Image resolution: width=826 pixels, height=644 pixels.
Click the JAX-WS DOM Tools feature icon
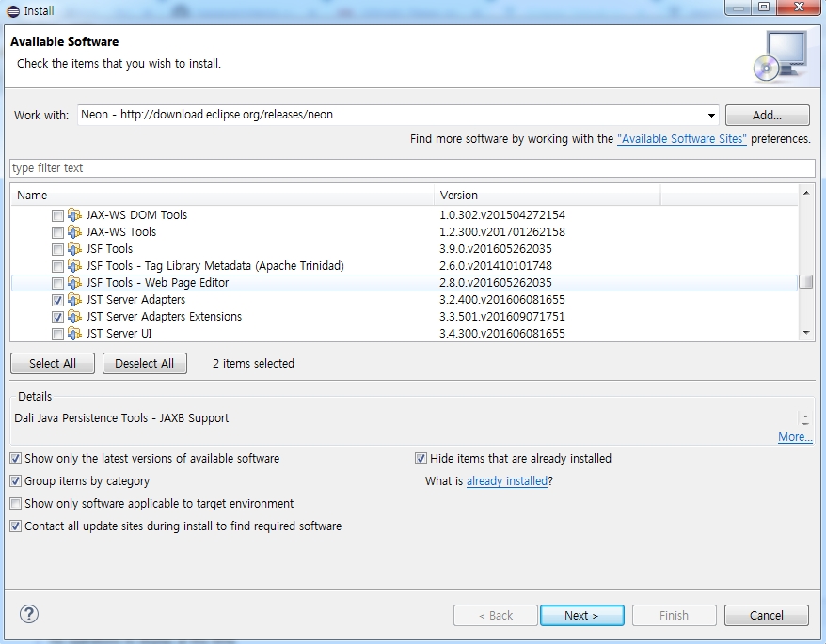click(x=75, y=215)
